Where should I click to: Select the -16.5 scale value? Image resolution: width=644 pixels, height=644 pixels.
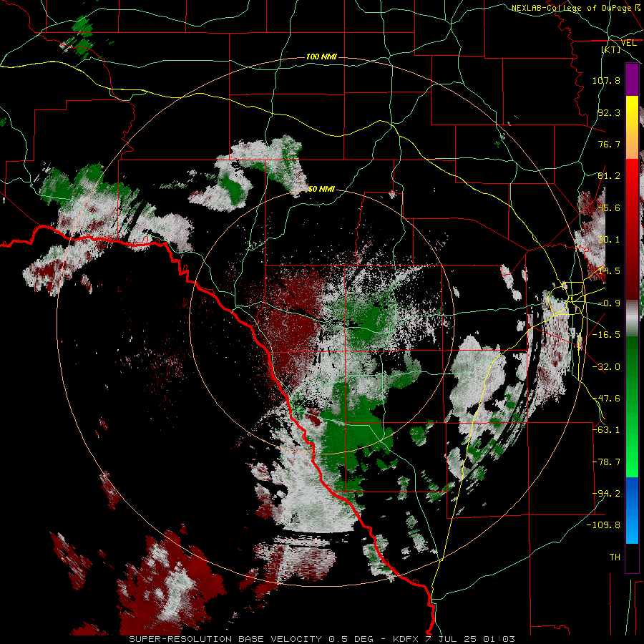pos(606,335)
